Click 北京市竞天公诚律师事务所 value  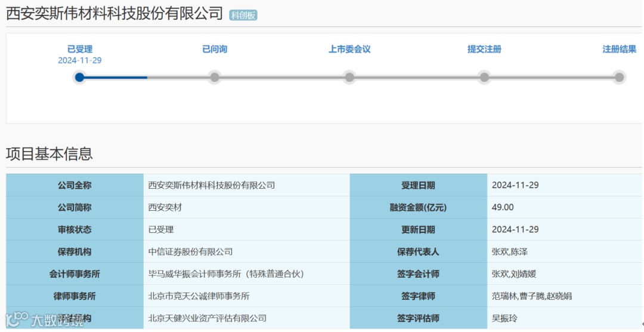199,296
